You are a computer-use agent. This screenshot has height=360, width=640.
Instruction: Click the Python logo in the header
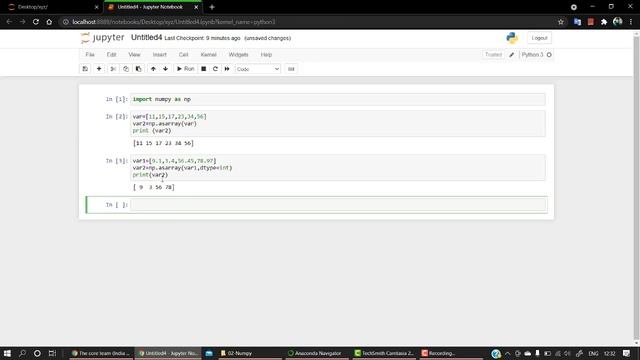point(512,38)
